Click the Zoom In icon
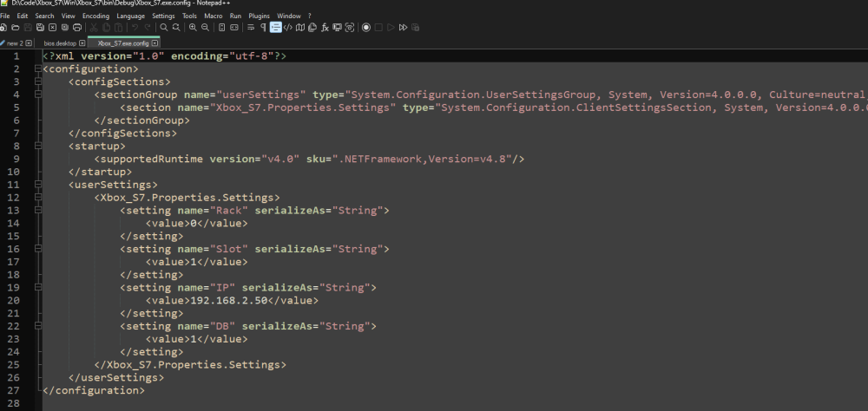The height and width of the screenshot is (411, 868). (x=193, y=28)
